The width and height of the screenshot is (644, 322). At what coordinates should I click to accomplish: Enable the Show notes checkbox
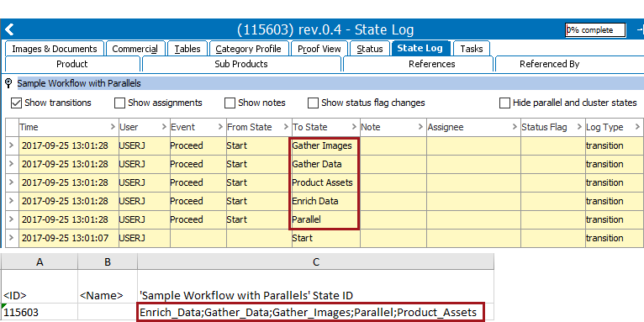coord(230,103)
